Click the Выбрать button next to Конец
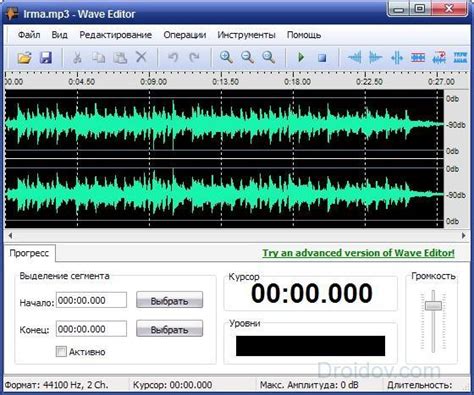Viewport: 474px width, 395px height. (x=169, y=329)
